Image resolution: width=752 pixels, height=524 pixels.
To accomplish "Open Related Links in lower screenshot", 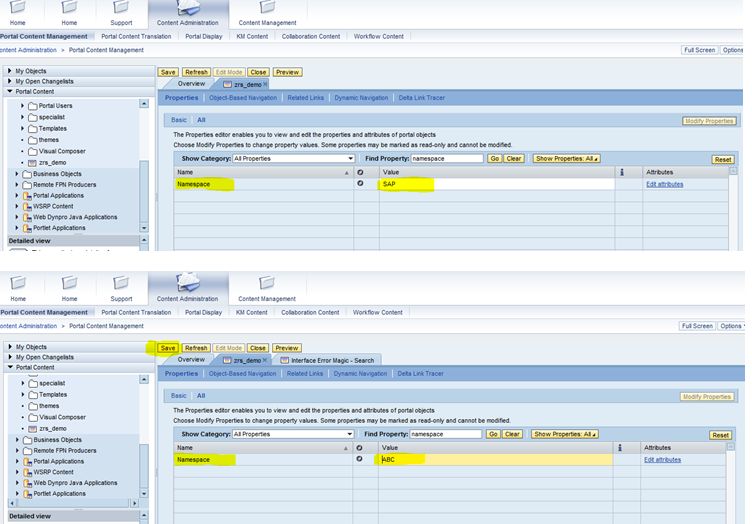I will (x=305, y=373).
